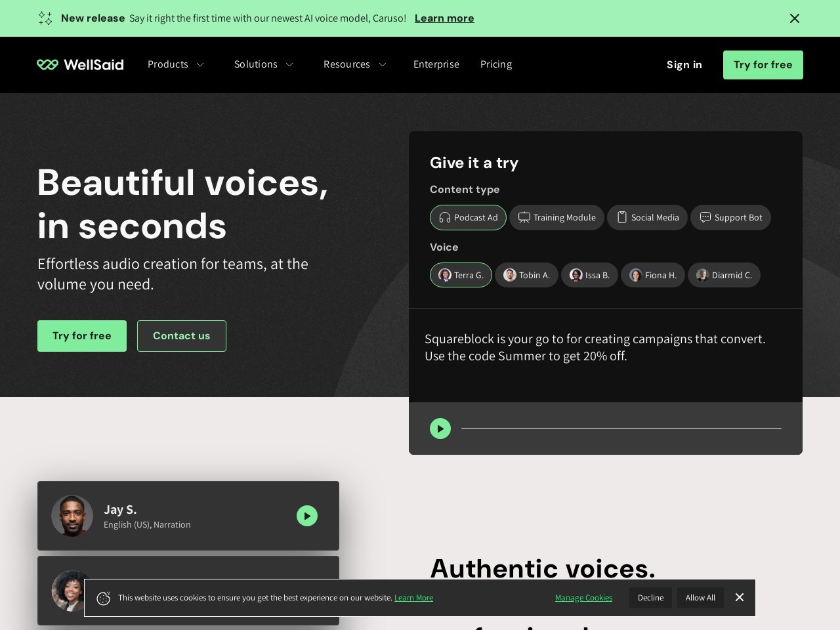Click the audio progress bar track
Viewport: 840px width, 630px height.
point(621,429)
